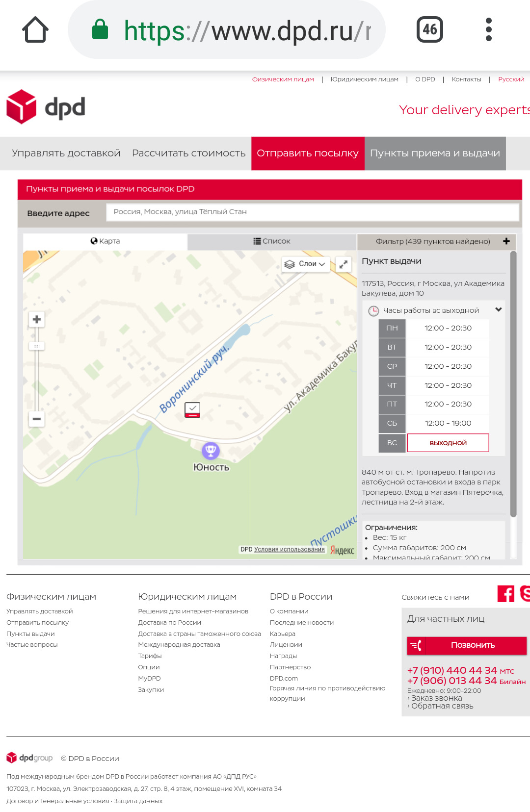Screen dimensions: 530x812
Task: Call the +7 (910) 440 44 34 МТС number
Action: 460,670
